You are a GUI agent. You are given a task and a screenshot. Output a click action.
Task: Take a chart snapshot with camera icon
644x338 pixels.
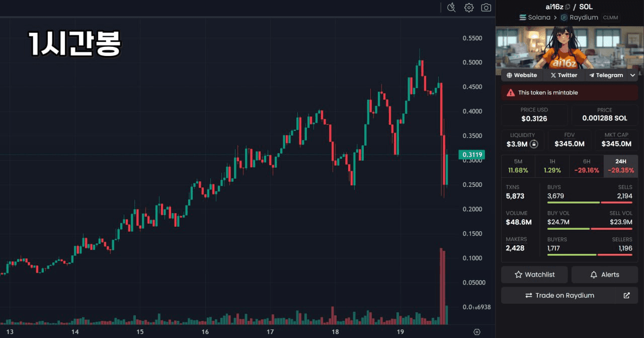click(486, 8)
